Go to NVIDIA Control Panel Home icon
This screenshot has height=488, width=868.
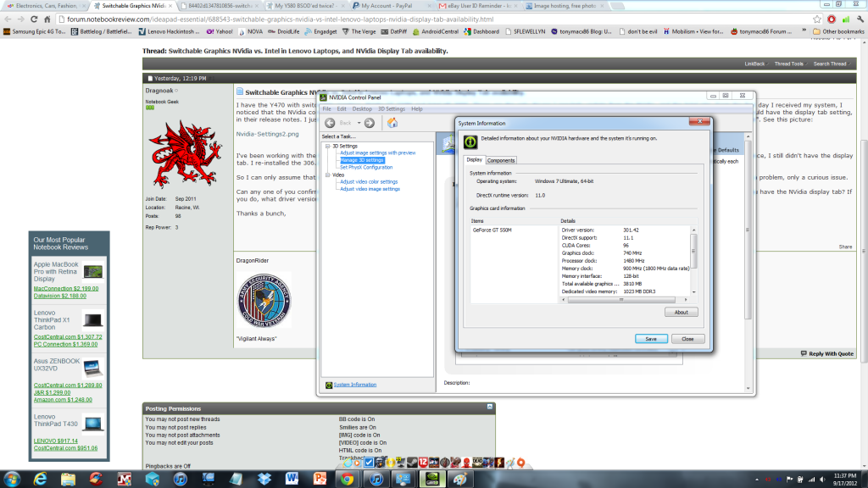tap(392, 122)
